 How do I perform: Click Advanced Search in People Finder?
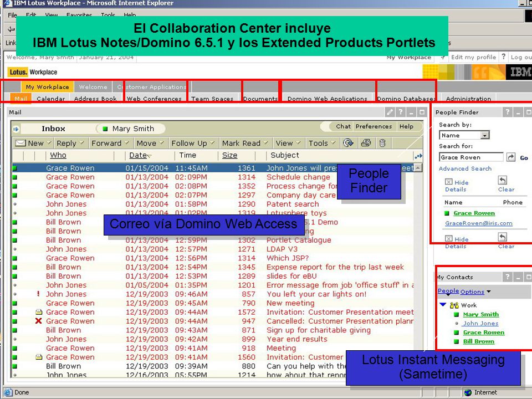pyautogui.click(x=465, y=168)
